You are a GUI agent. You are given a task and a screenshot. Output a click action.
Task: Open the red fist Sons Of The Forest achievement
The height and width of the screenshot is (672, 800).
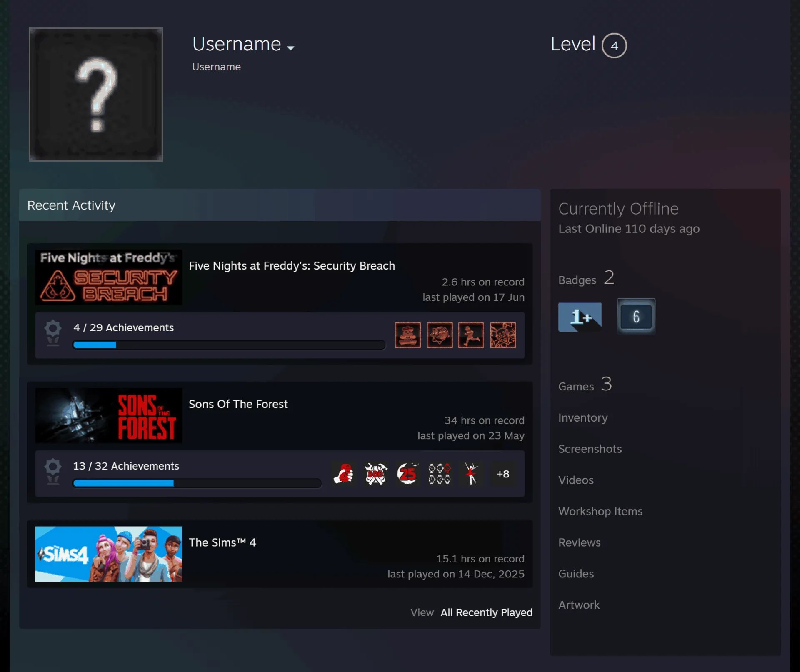click(x=344, y=474)
